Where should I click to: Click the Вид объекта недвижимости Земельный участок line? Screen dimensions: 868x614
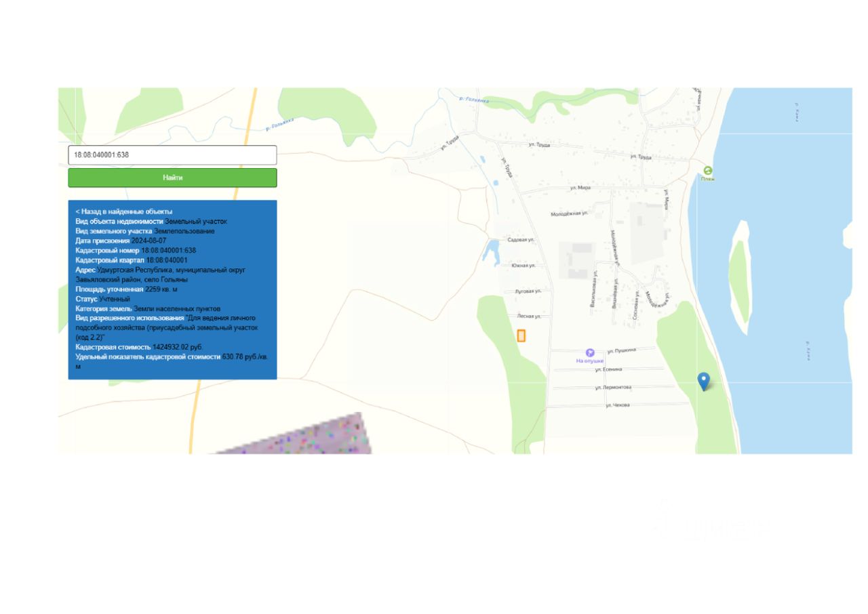pos(151,222)
